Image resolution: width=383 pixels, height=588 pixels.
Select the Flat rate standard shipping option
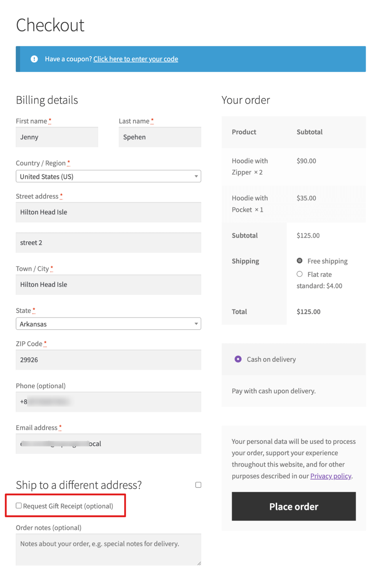click(x=300, y=274)
